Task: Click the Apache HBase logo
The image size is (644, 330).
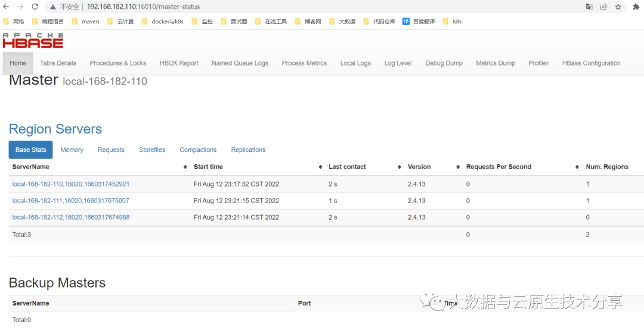Action: [33, 41]
